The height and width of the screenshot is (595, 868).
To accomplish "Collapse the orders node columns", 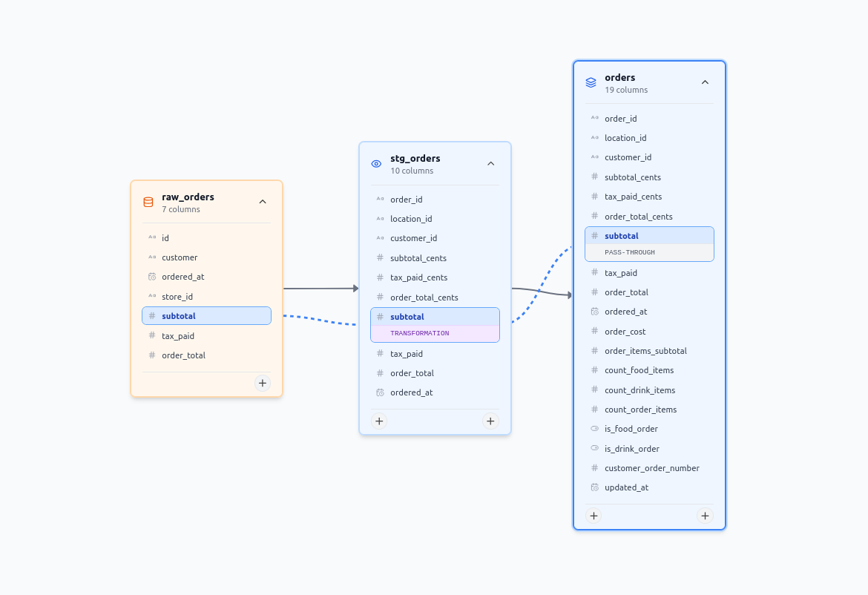I will [x=705, y=82].
